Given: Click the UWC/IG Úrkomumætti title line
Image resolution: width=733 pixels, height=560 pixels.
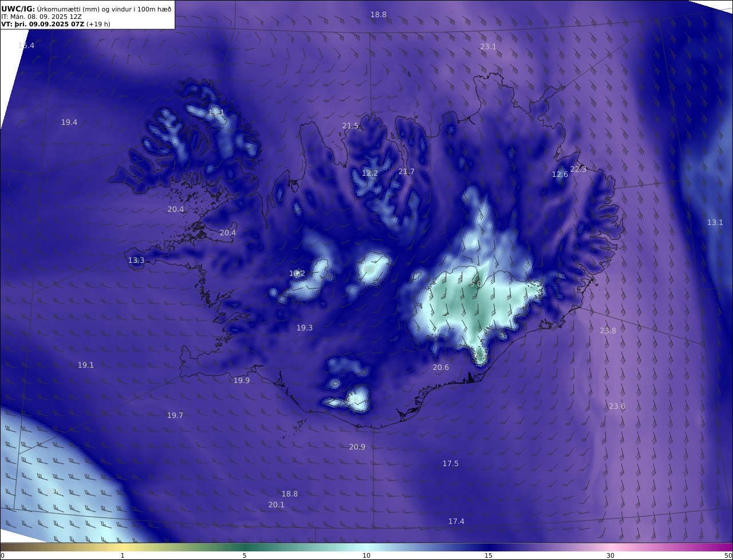Looking at the screenshot, I should click(86, 9).
